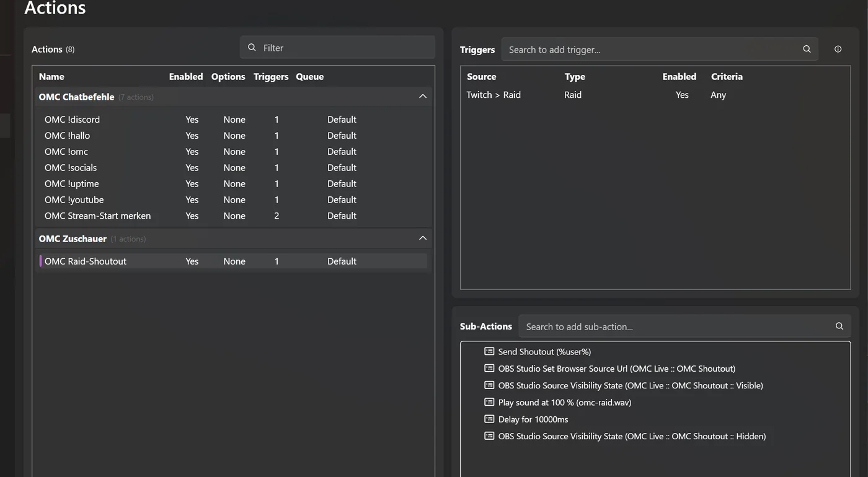The height and width of the screenshot is (477, 868).
Task: Click the Play sound sub-action icon
Action: [x=489, y=402]
